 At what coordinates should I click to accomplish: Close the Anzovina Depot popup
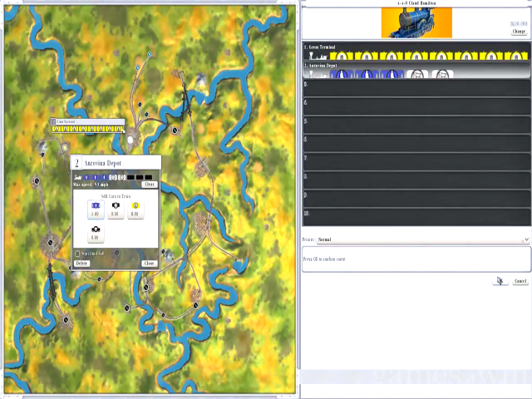pos(149,264)
